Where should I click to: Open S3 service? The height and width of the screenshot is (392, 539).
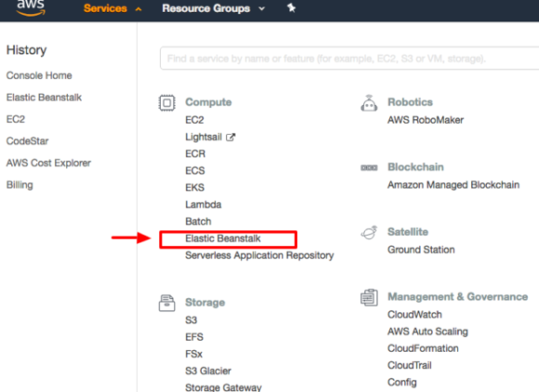[191, 320]
